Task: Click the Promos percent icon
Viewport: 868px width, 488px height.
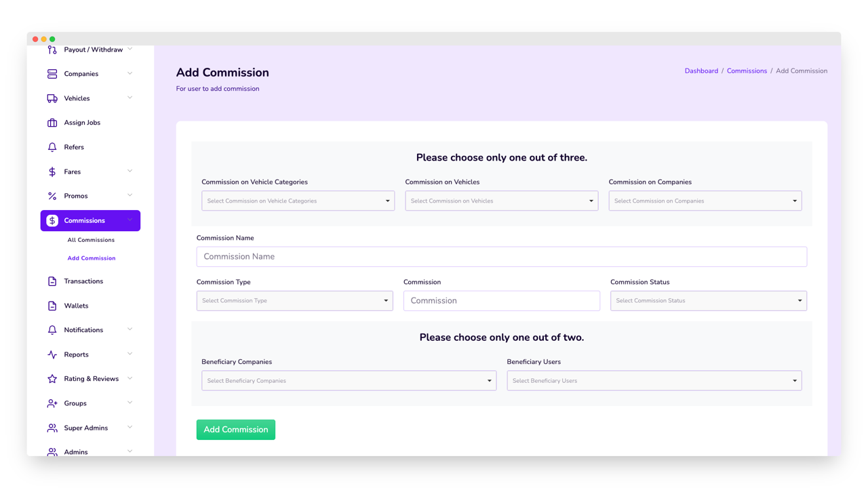Action: click(x=52, y=196)
